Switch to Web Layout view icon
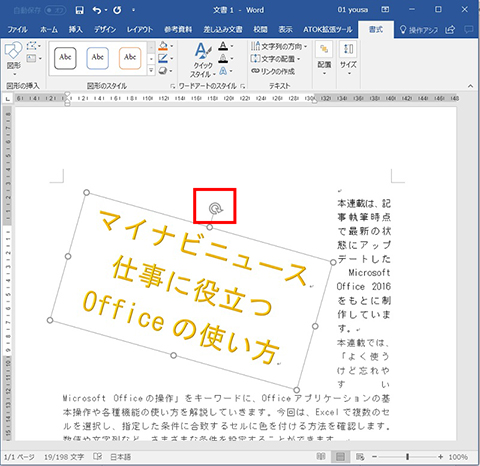The image size is (480, 466). 360,456
